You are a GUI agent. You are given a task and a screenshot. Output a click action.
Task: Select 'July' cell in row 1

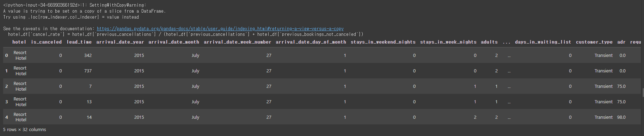(195, 71)
